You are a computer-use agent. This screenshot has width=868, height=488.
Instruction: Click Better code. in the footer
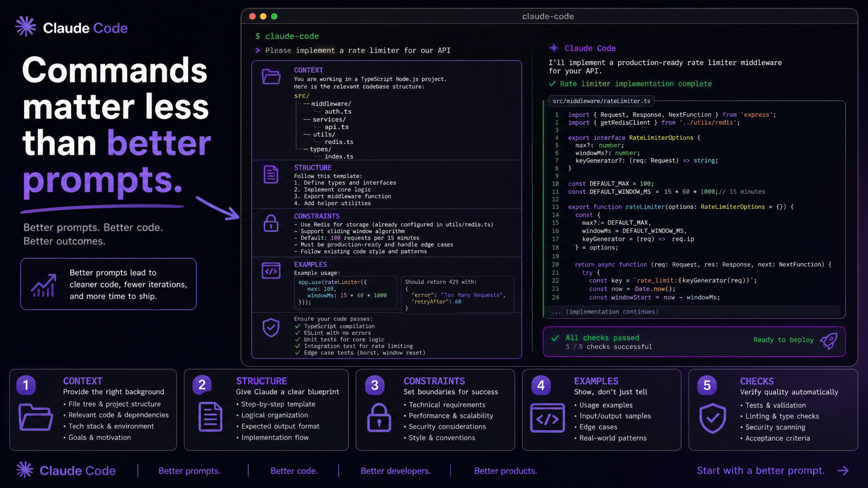pyautogui.click(x=294, y=471)
